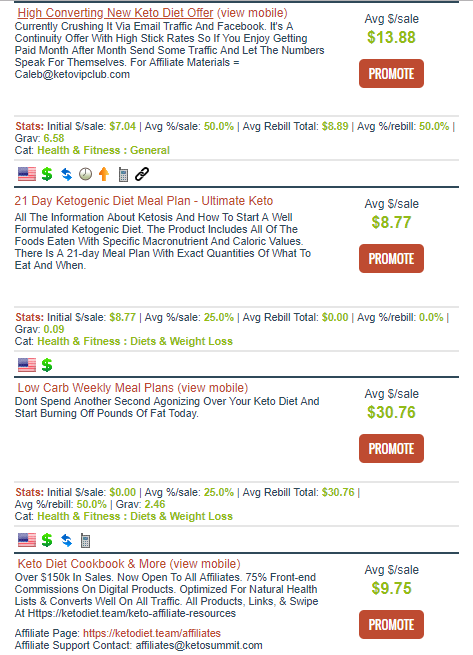Open Health & Fitness : General category link

[104, 150]
